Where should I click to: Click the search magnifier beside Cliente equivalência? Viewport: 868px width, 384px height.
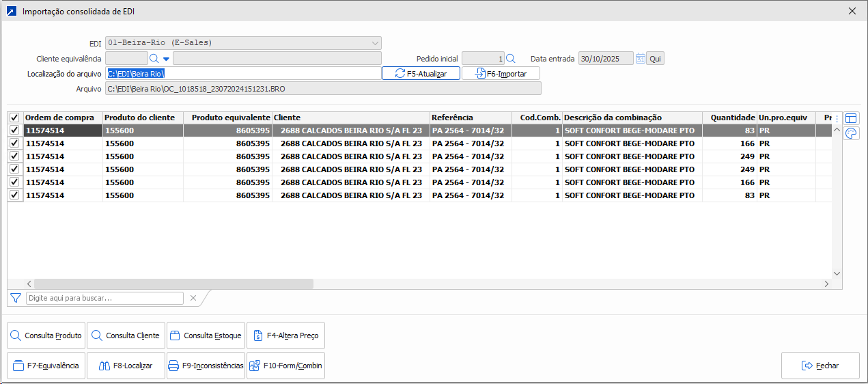[x=154, y=59]
